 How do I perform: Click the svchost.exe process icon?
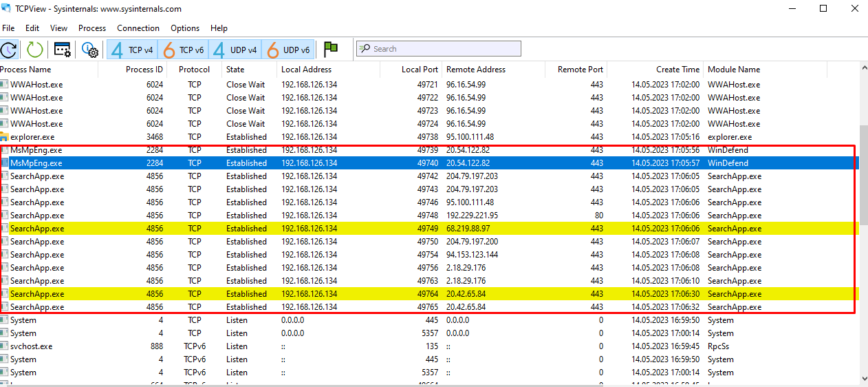4,346
